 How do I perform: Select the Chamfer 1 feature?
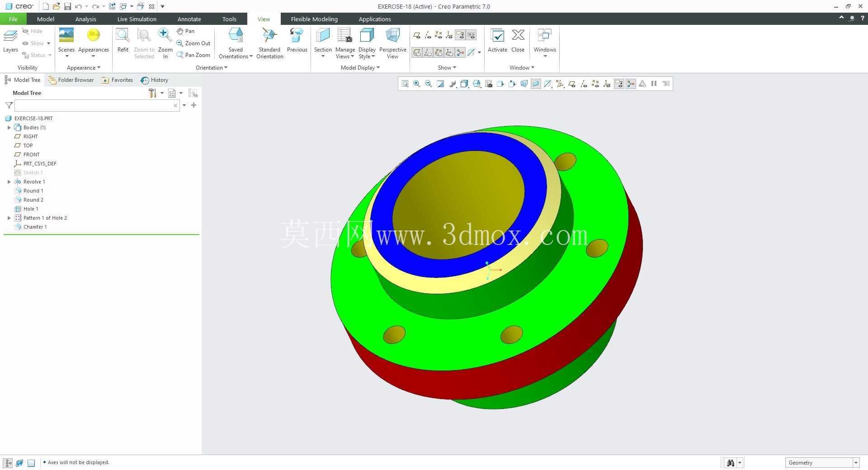coord(35,227)
